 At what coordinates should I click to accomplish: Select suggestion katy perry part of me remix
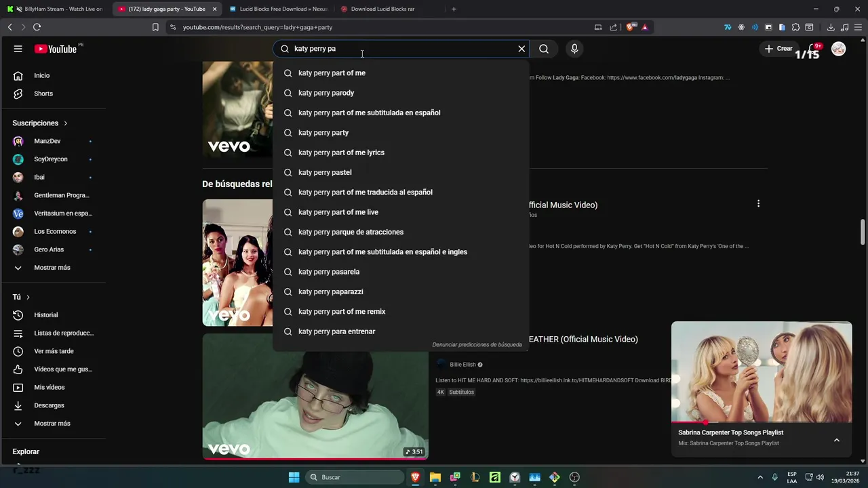point(401,312)
